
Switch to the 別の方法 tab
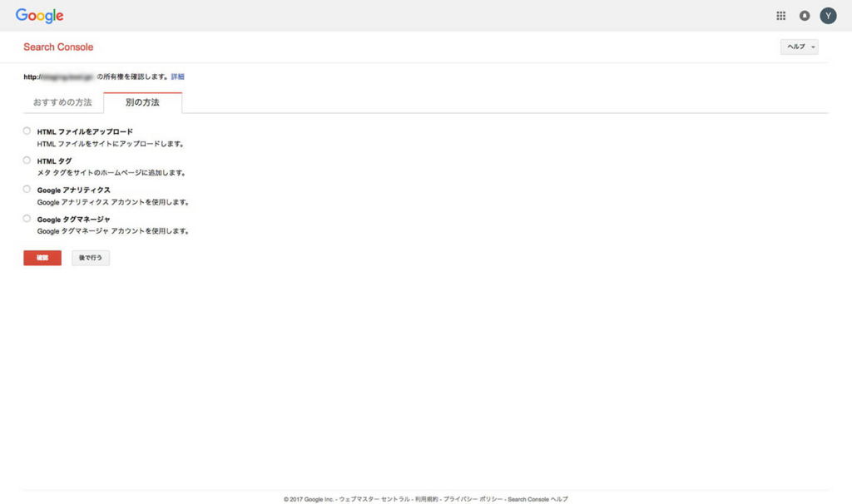pyautogui.click(x=142, y=102)
